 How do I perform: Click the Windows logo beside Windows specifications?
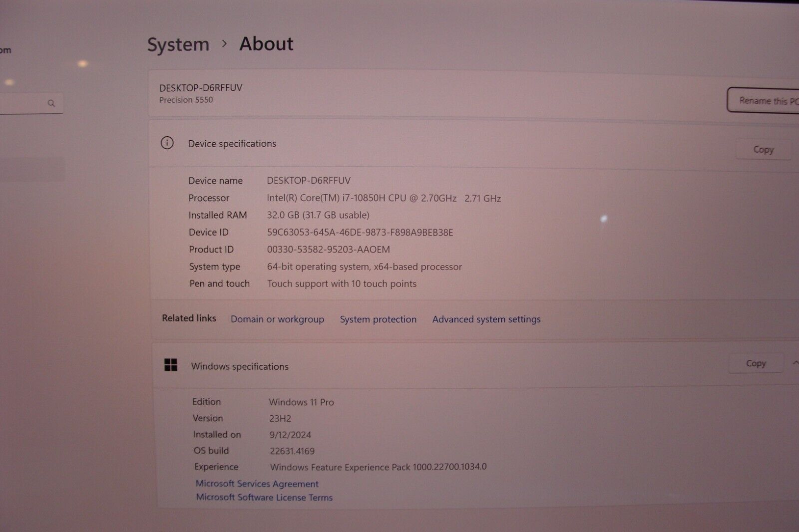pyautogui.click(x=171, y=365)
